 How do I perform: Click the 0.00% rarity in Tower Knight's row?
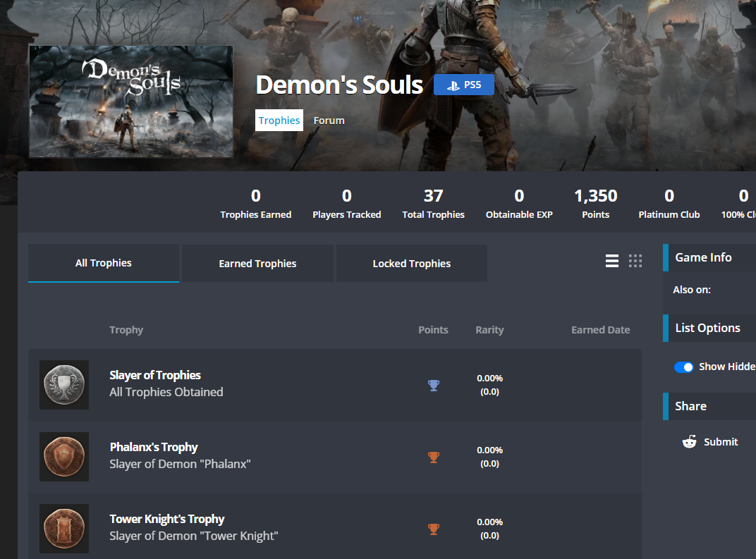[x=490, y=522]
